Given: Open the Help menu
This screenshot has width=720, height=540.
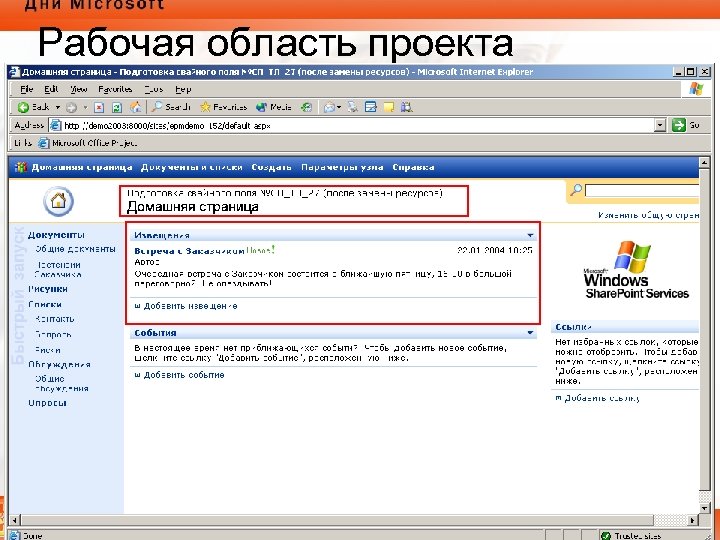Looking at the screenshot, I should [183, 89].
